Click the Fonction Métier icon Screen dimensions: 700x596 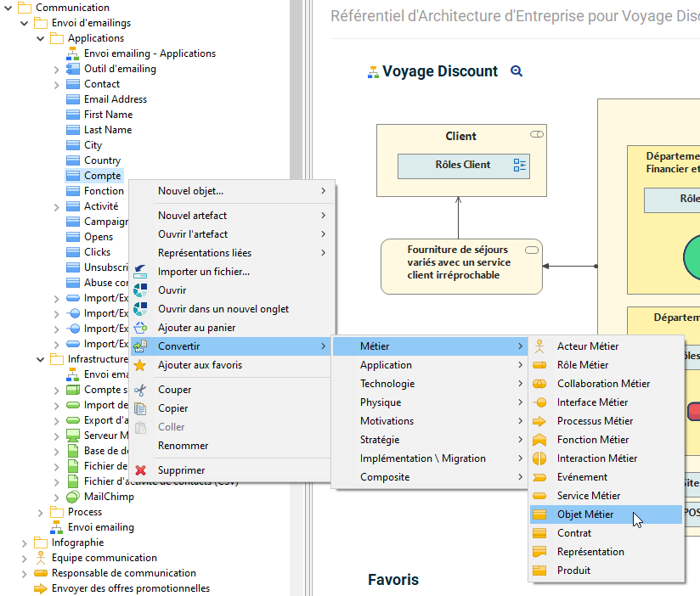(539, 440)
